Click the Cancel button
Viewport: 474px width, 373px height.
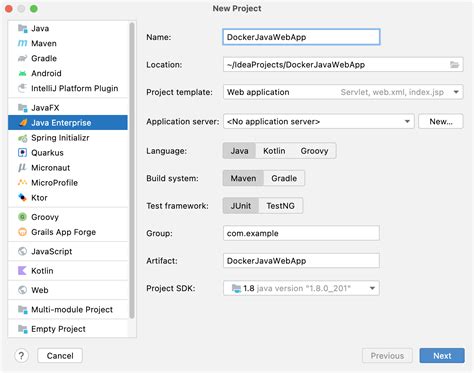click(x=60, y=356)
